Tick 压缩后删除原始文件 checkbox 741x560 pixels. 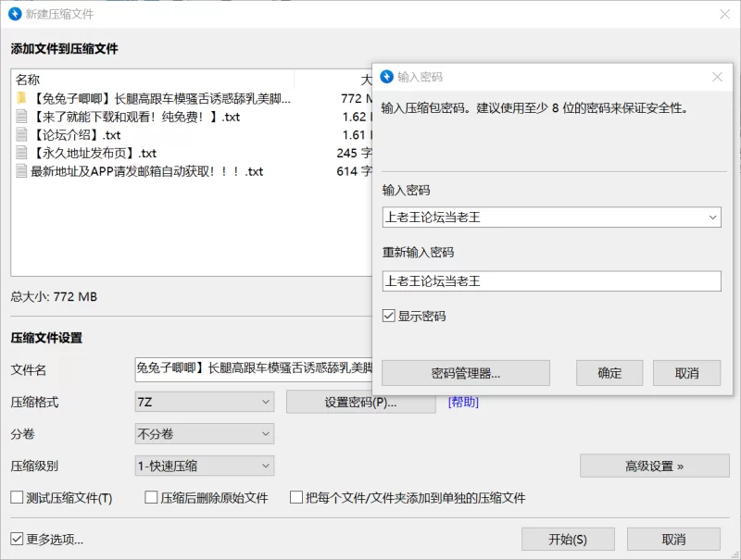tap(151, 497)
